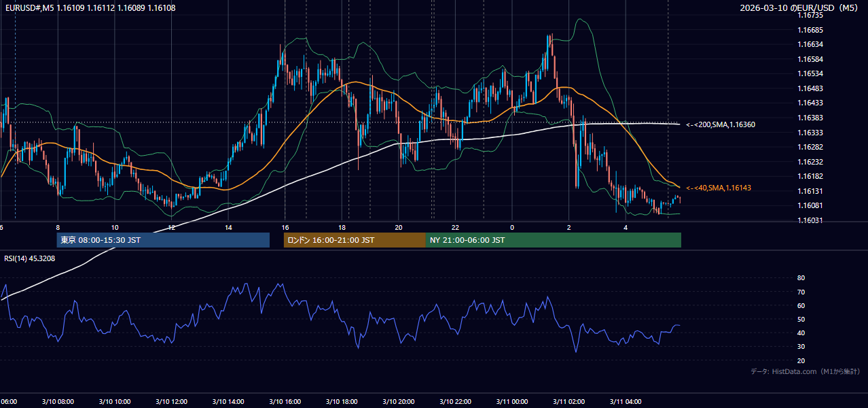Click the 3/10 08:00 date axis label
Image resolution: width=868 pixels, height=408 pixels.
58,402
